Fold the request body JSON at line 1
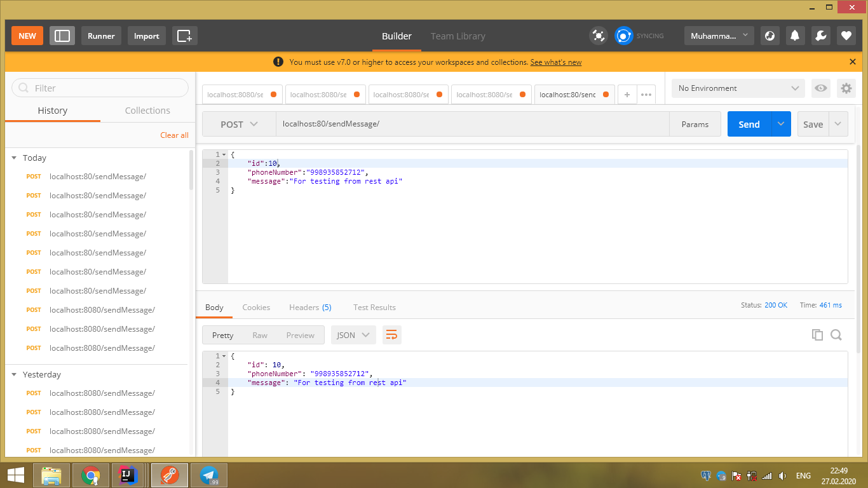 [x=224, y=154]
